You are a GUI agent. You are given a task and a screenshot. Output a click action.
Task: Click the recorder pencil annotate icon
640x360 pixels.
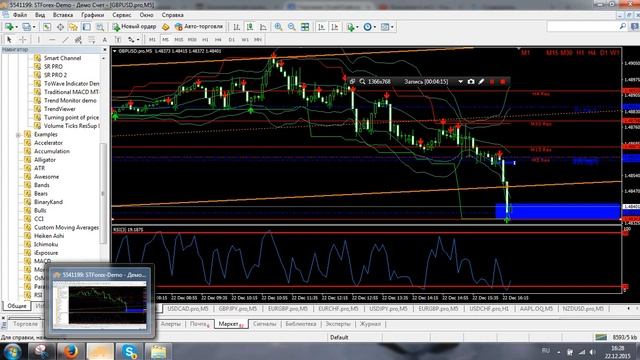[x=482, y=82]
